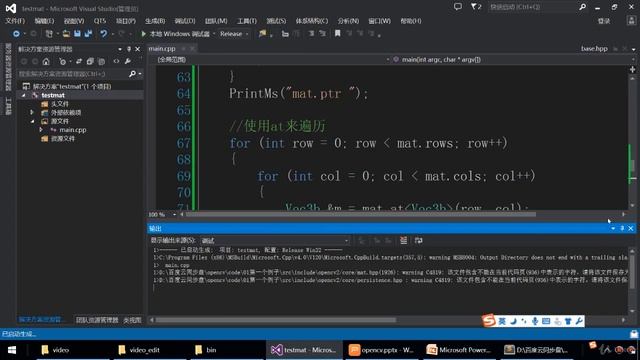Switch to 类视图 bottom tab
Viewport: 640px width, 360px height.
click(x=132, y=320)
